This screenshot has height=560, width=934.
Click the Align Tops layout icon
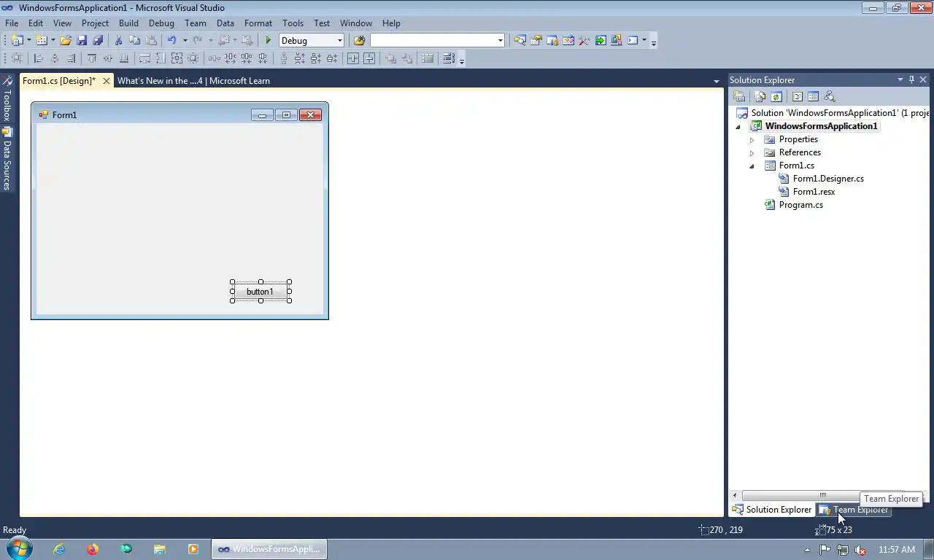[91, 58]
